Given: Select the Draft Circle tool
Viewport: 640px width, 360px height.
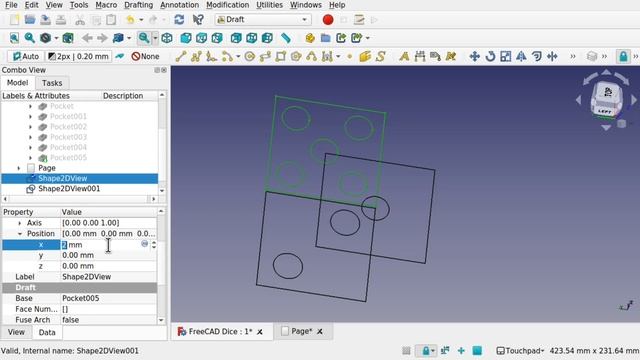Looking at the screenshot, I should (249, 56).
